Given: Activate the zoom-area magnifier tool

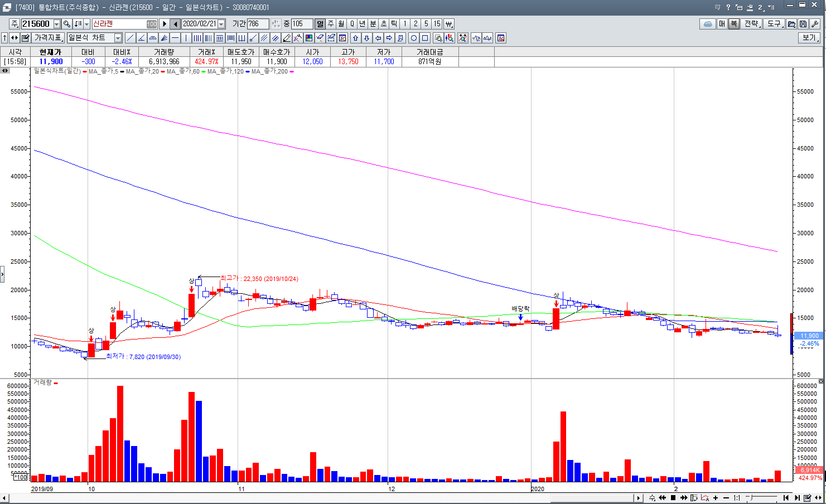Looking at the screenshot, I should tap(438, 38).
